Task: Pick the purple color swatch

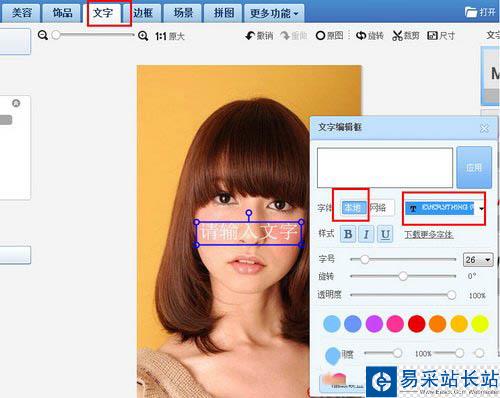Action: tap(374, 324)
